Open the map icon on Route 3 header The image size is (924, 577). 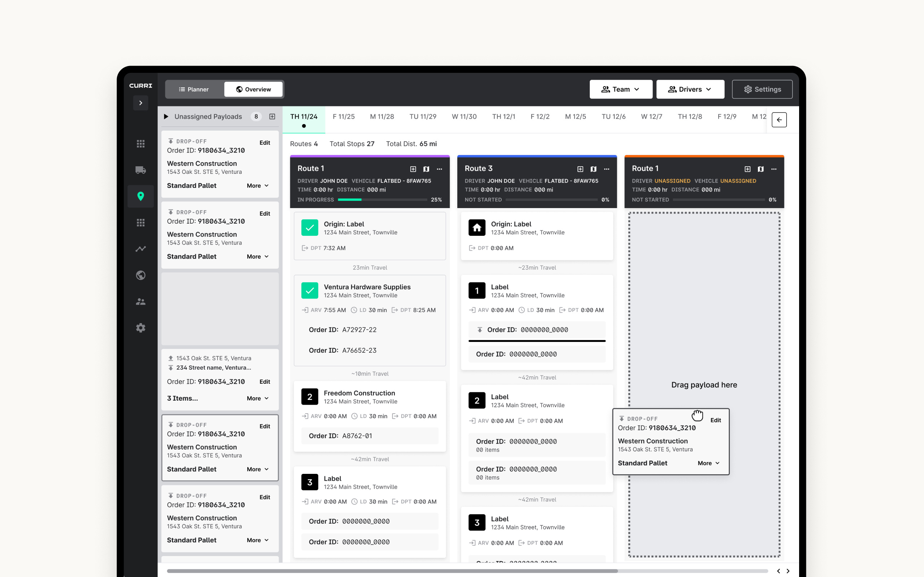pos(594,169)
